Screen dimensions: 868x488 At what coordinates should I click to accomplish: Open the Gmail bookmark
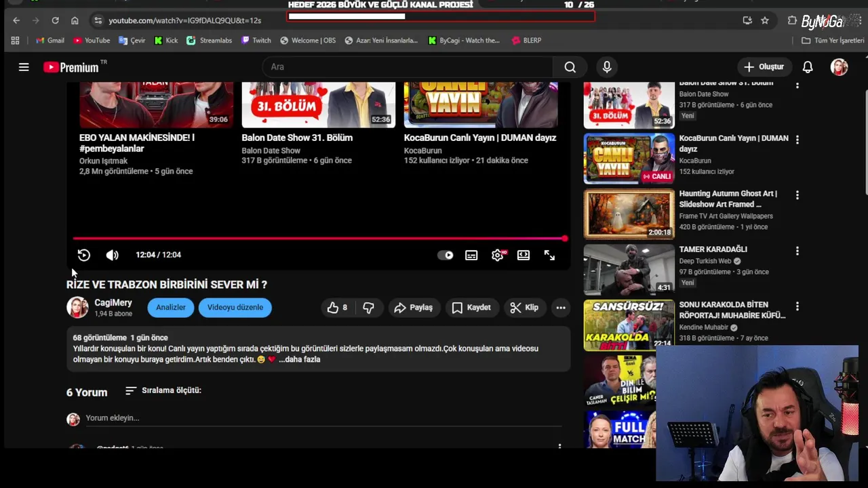click(x=50, y=41)
